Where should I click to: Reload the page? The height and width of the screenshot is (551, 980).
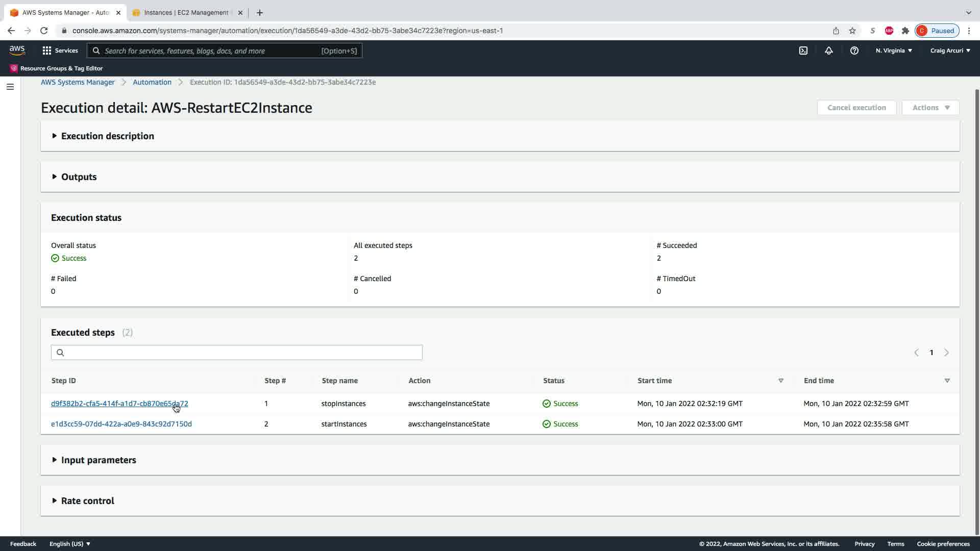[x=44, y=31]
